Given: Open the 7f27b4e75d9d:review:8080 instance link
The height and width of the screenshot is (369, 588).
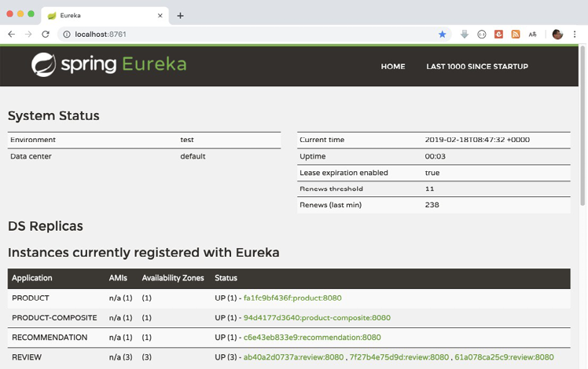Looking at the screenshot, I should (399, 357).
